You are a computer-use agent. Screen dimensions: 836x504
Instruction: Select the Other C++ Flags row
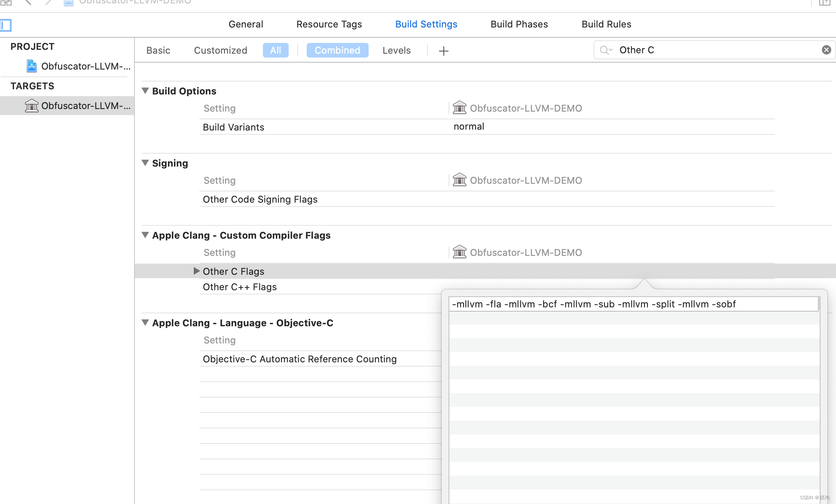240,287
